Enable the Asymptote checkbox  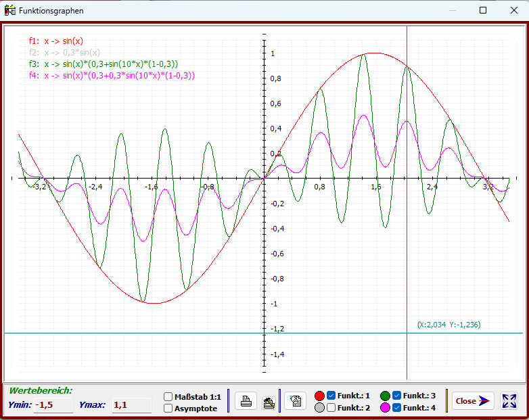(168, 409)
